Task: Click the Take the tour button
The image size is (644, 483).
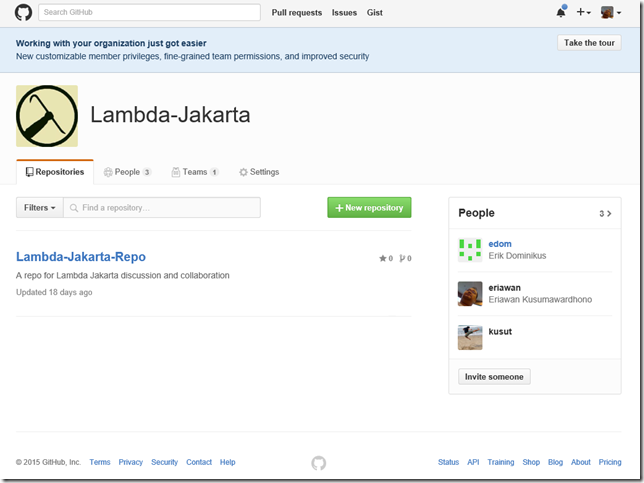Action: [x=589, y=43]
